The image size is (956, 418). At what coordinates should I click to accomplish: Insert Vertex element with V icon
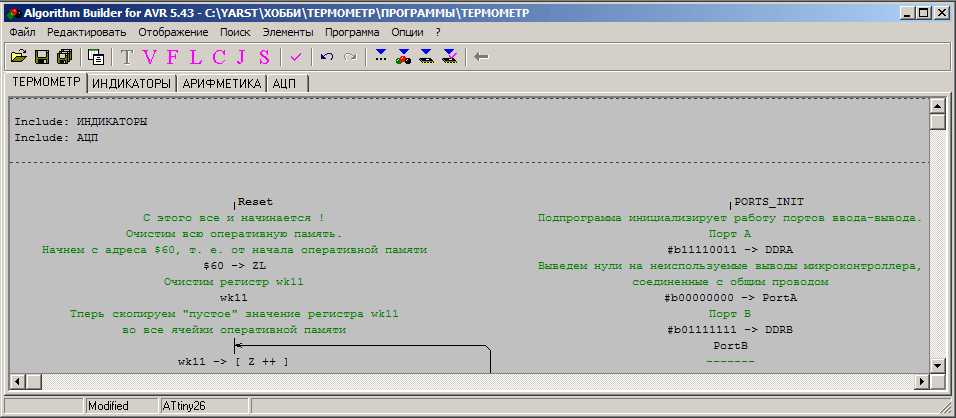pyautogui.click(x=149, y=57)
